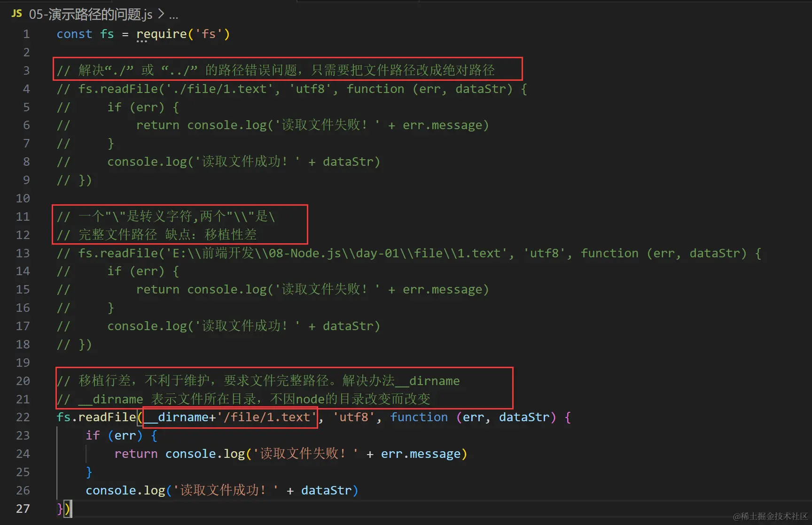Click commented 'return console.log' on line 6
Viewport: 812px width, 525px height.
pos(201,125)
